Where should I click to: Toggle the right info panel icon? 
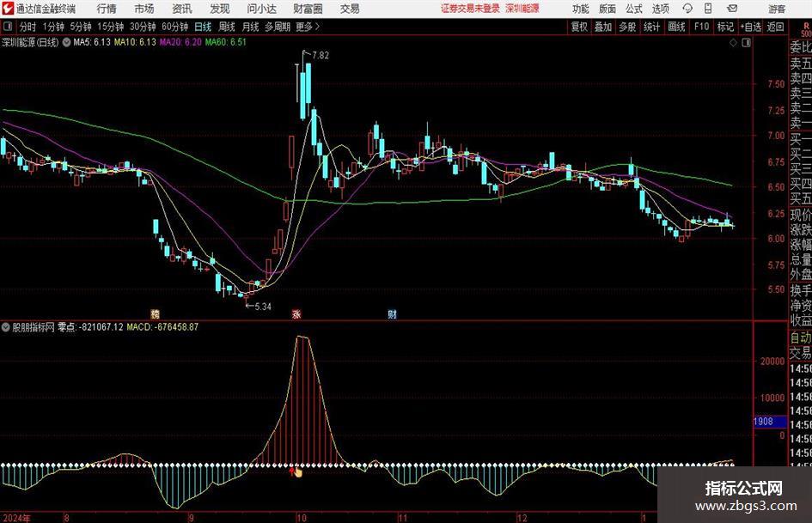click(746, 43)
